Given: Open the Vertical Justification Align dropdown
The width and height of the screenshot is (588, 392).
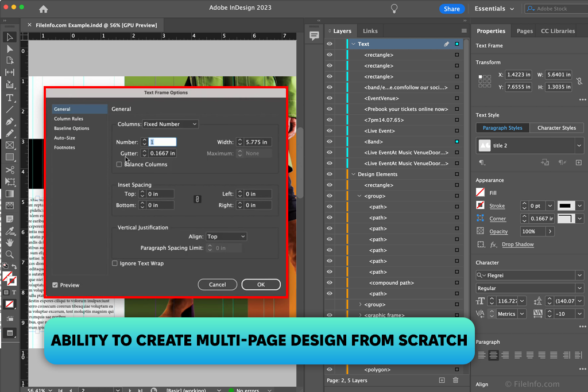Looking at the screenshot, I should click(x=226, y=236).
